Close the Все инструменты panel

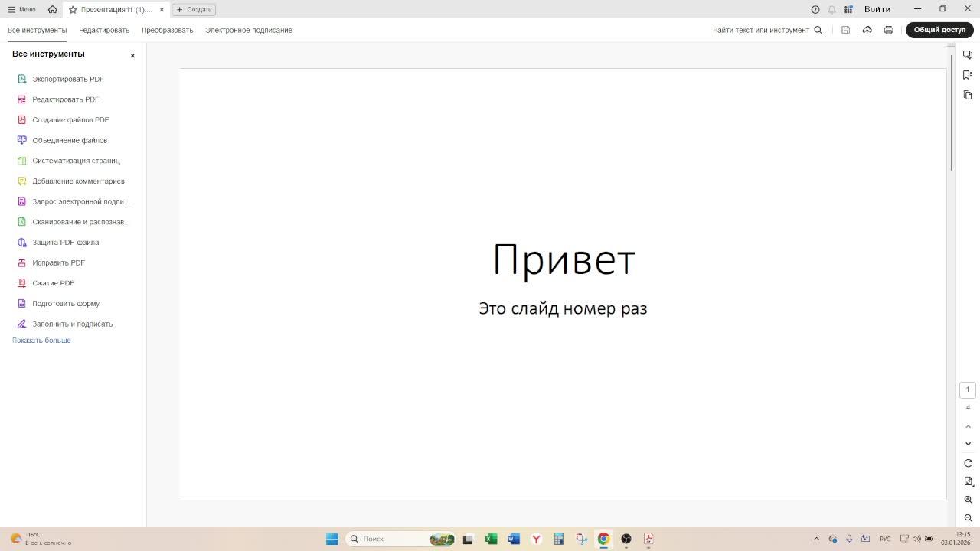coord(132,55)
